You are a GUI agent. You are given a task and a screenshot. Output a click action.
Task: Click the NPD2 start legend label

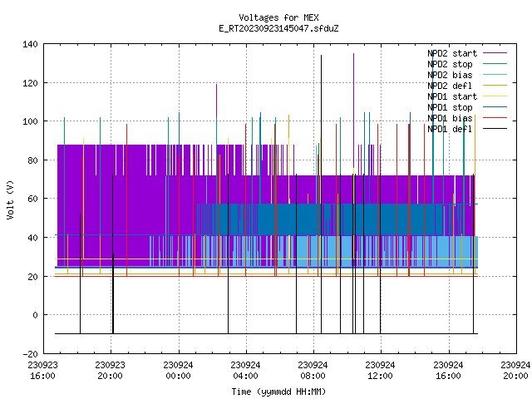[x=452, y=53]
